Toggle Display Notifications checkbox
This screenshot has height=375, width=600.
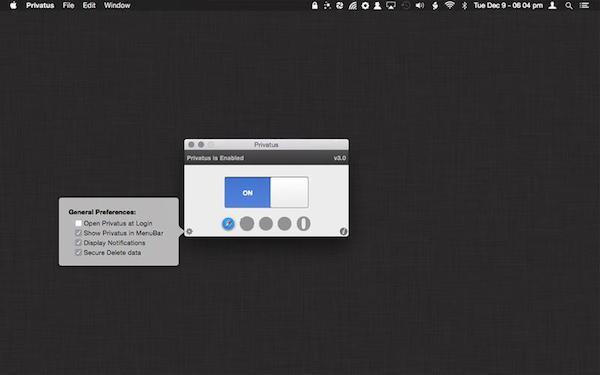[x=78, y=243]
